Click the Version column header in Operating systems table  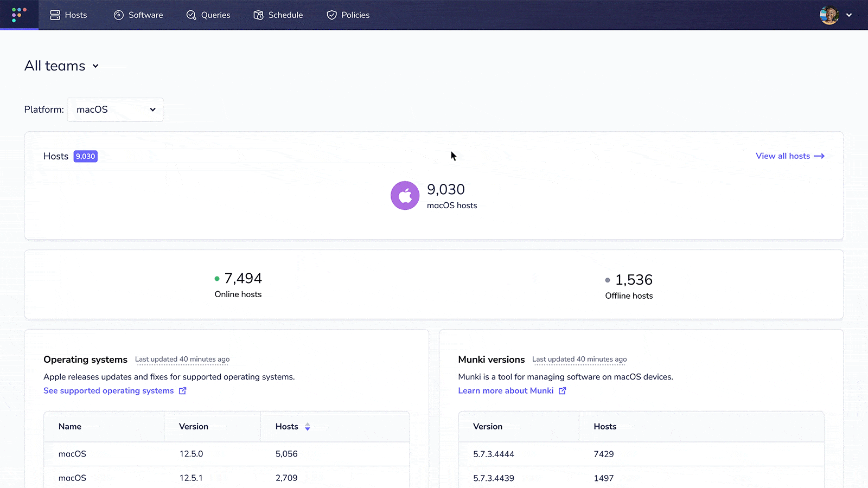pyautogui.click(x=194, y=427)
